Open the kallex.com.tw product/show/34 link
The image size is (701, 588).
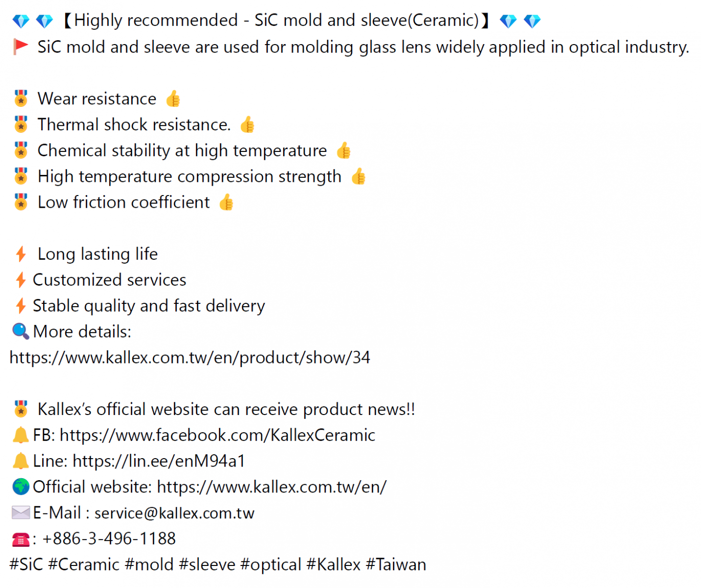(190, 358)
